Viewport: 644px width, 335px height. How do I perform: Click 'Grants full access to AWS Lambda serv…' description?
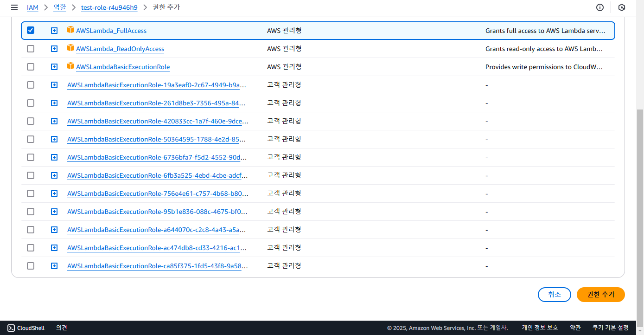(x=545, y=31)
